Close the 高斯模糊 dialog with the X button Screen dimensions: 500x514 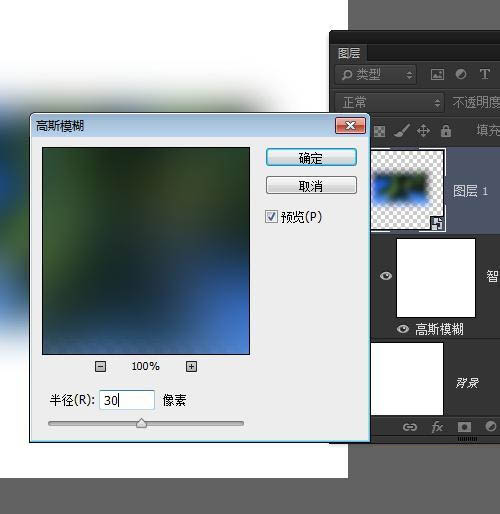[x=350, y=125]
